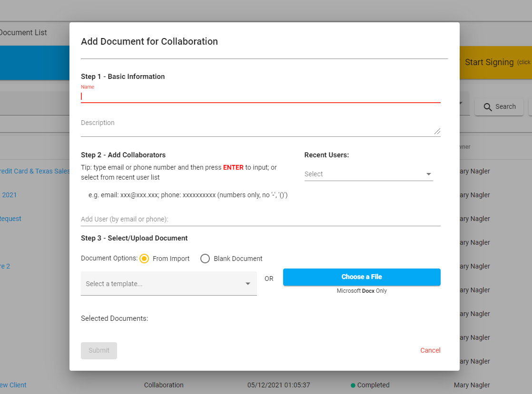
Task: Open the 'ew Client' document link
Action: tap(13, 385)
